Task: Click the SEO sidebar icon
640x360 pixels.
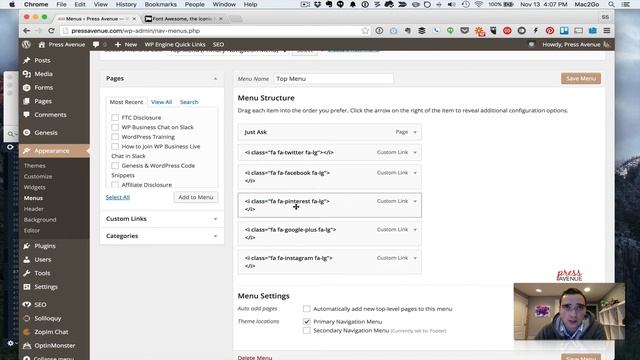Action: click(27, 304)
